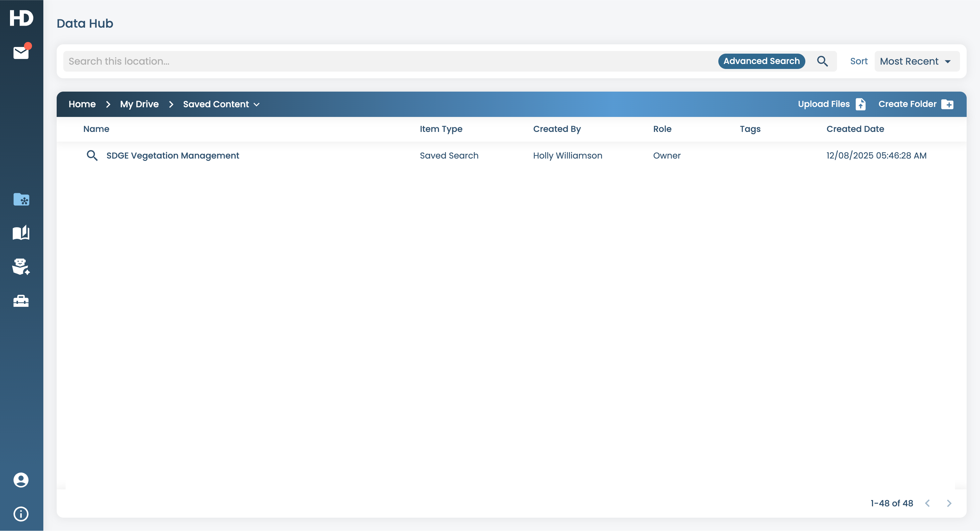This screenshot has width=980, height=531.
Task: Expand the Most Recent sort dropdown
Action: [916, 61]
